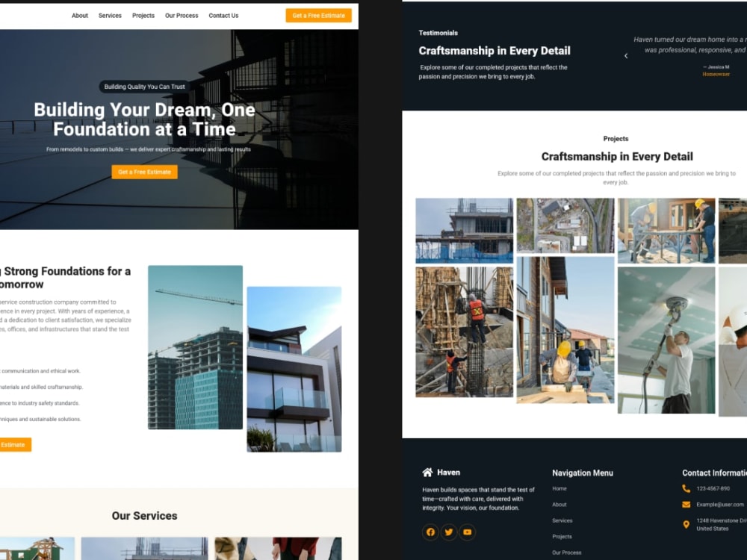Open the ceiling sanding worker photo
Viewport: 747px width, 560px height.
(x=666, y=340)
